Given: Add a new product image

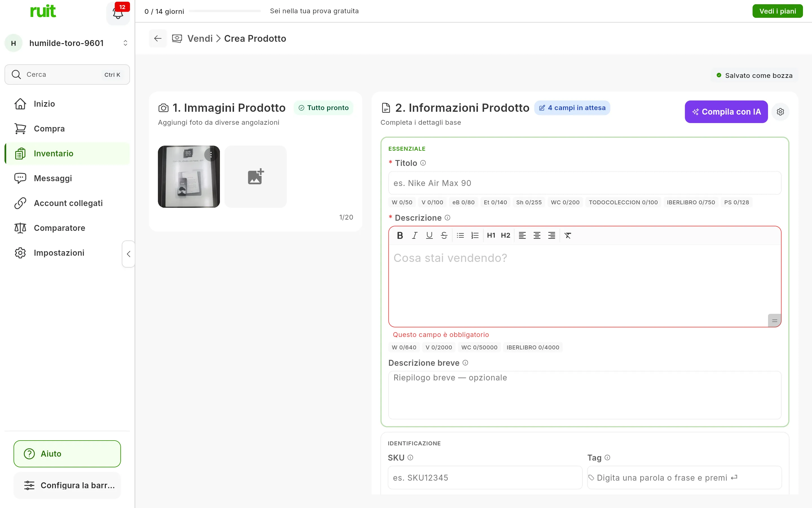Looking at the screenshot, I should tap(256, 176).
